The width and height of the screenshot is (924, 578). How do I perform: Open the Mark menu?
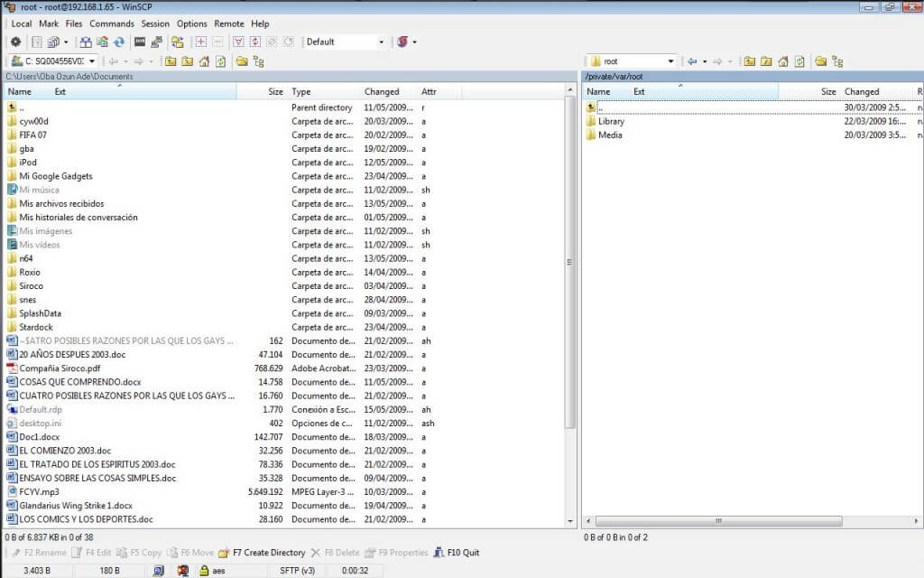pyautogui.click(x=49, y=23)
